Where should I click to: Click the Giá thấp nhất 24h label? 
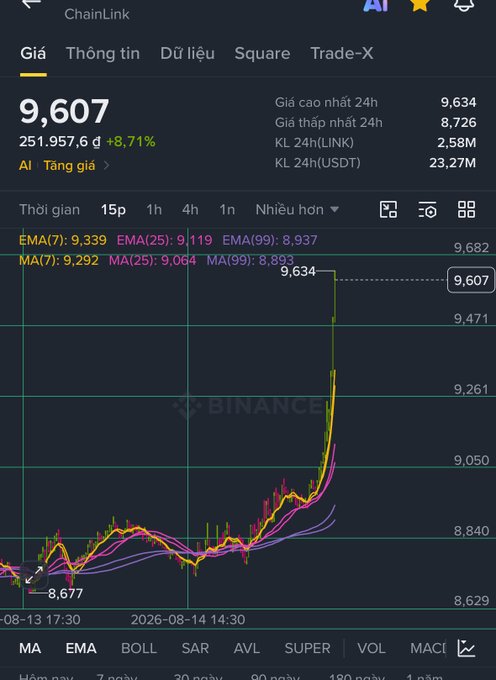(x=329, y=122)
